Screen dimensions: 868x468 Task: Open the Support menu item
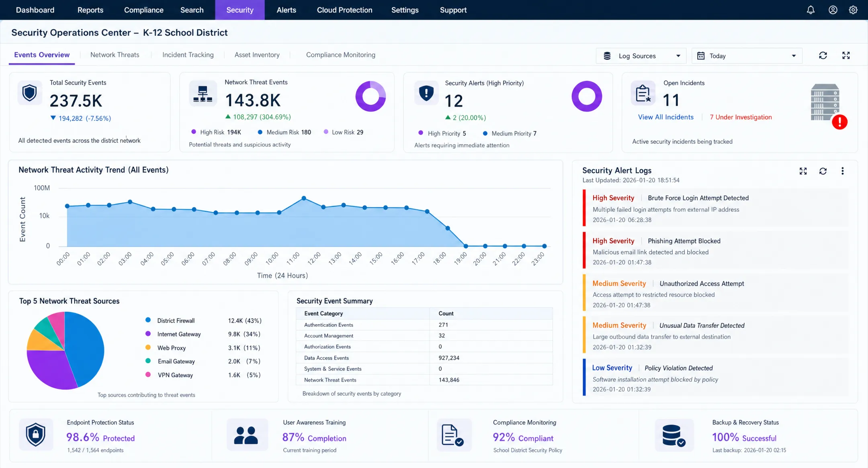[x=453, y=10]
